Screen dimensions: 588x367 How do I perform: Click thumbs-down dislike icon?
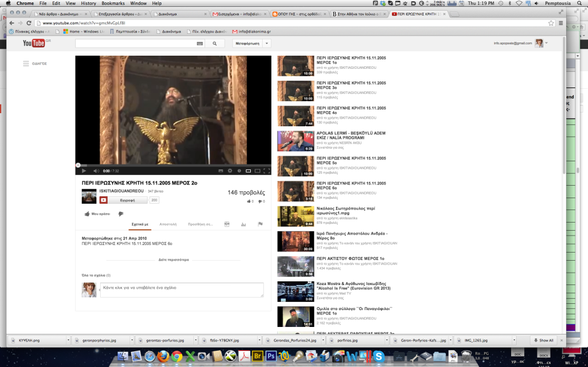[x=121, y=214]
